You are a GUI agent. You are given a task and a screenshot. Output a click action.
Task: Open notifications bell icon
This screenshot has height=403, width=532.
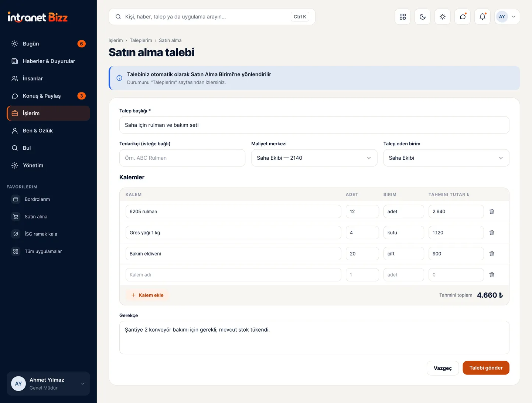tap(482, 17)
